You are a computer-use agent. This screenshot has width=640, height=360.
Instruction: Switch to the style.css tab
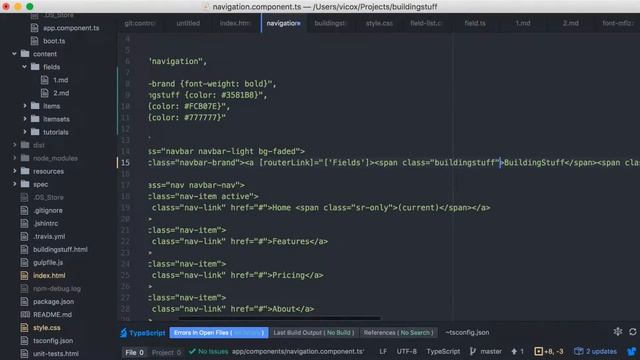pos(379,23)
